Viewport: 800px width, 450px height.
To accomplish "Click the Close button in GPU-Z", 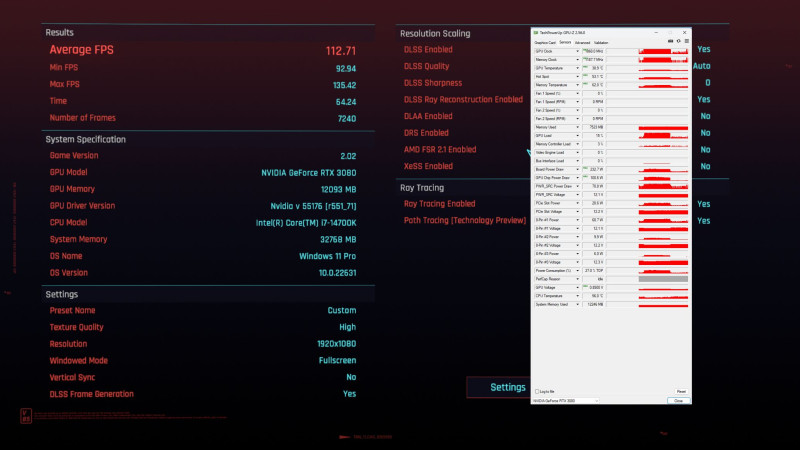I will tap(679, 401).
